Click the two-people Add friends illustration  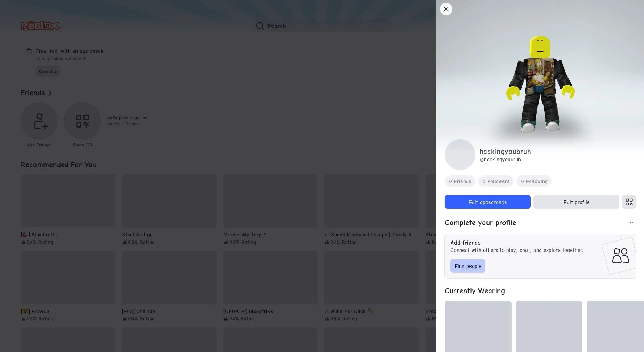620,256
